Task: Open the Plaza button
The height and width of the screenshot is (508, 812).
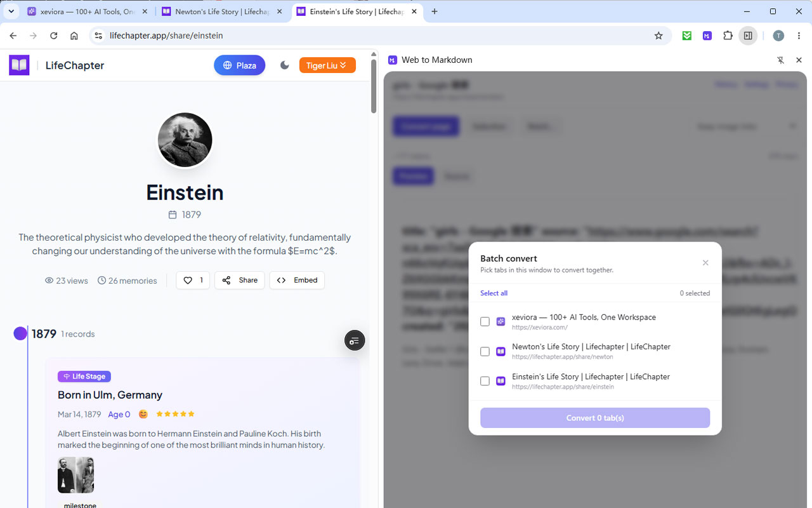Action: 239,65
